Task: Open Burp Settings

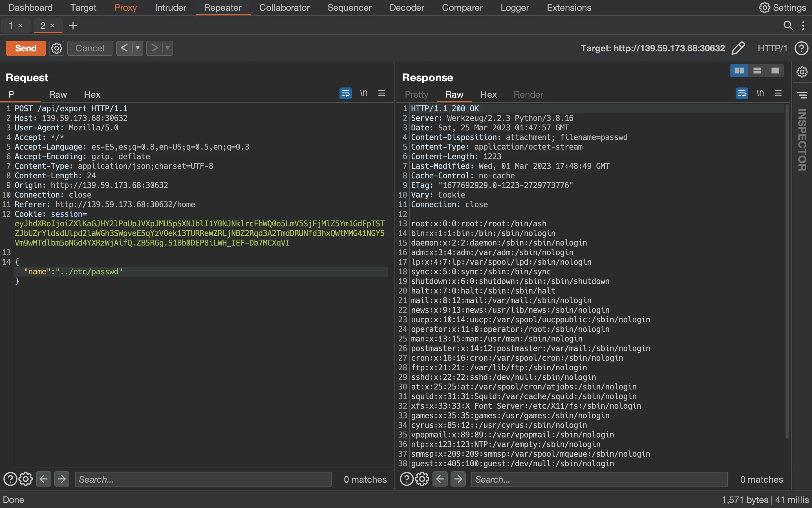Action: coord(782,7)
